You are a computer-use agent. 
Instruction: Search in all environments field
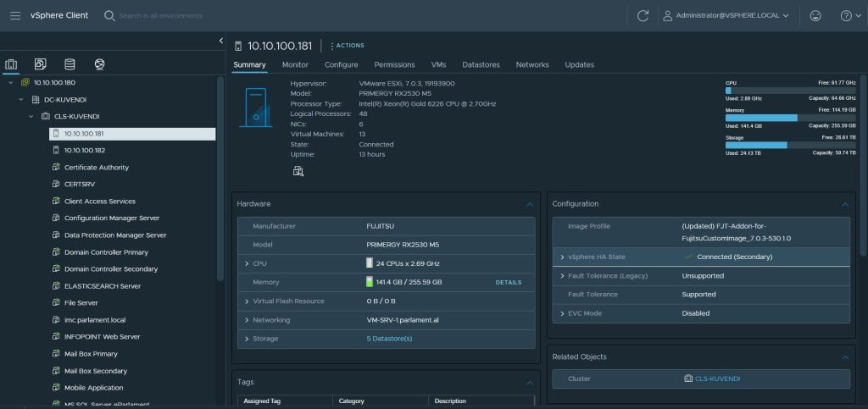coord(161,15)
